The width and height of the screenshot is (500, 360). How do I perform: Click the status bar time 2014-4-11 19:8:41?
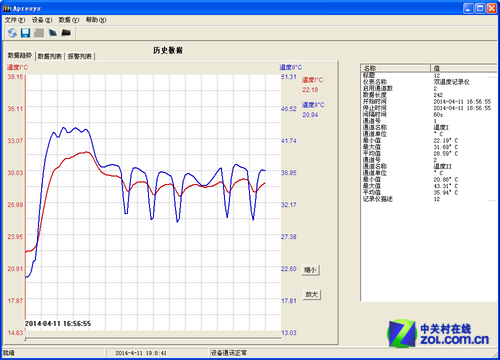click(141, 353)
